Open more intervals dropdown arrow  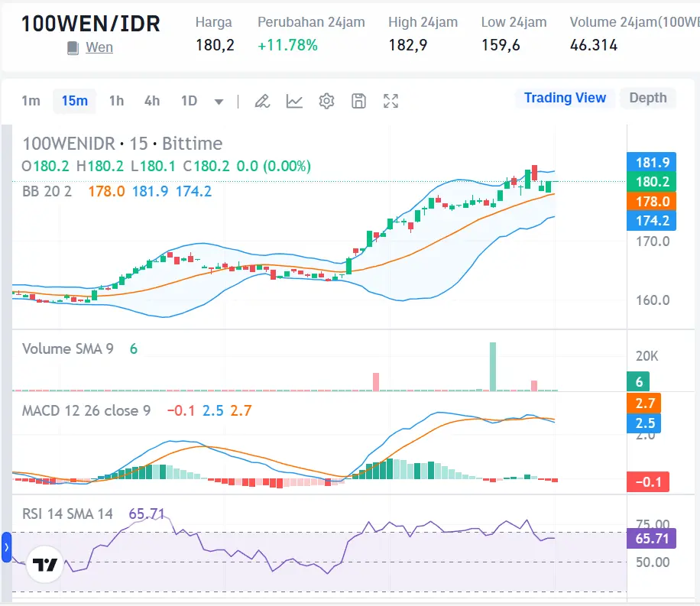219,100
